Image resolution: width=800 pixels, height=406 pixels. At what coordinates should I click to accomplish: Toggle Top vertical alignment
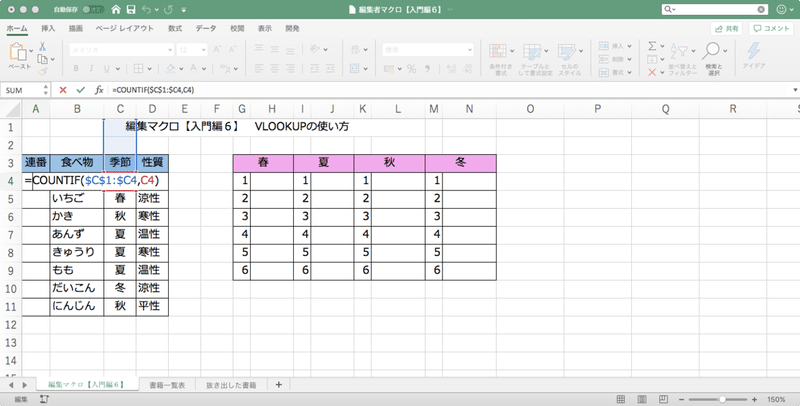click(259, 49)
